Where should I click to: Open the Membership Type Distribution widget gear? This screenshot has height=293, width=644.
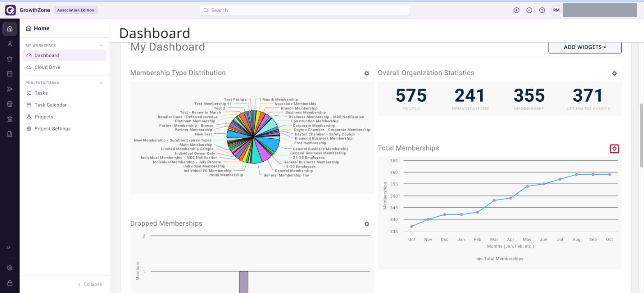coord(367,73)
